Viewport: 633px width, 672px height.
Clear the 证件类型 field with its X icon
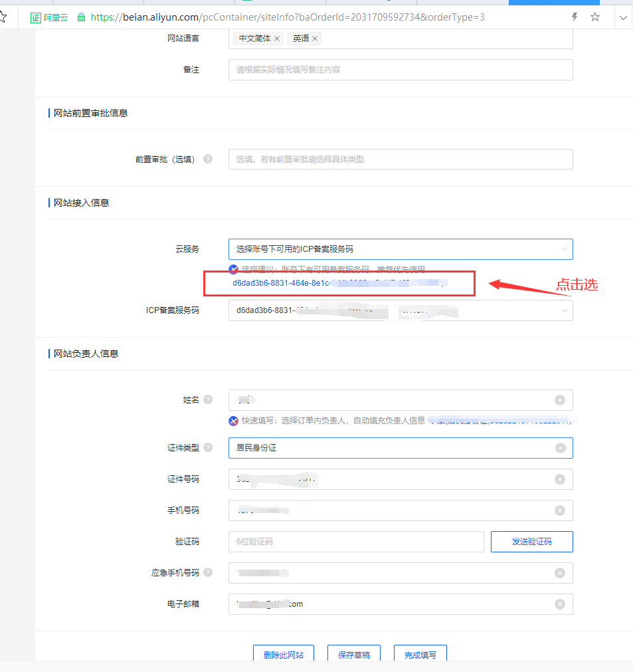pyautogui.click(x=560, y=448)
